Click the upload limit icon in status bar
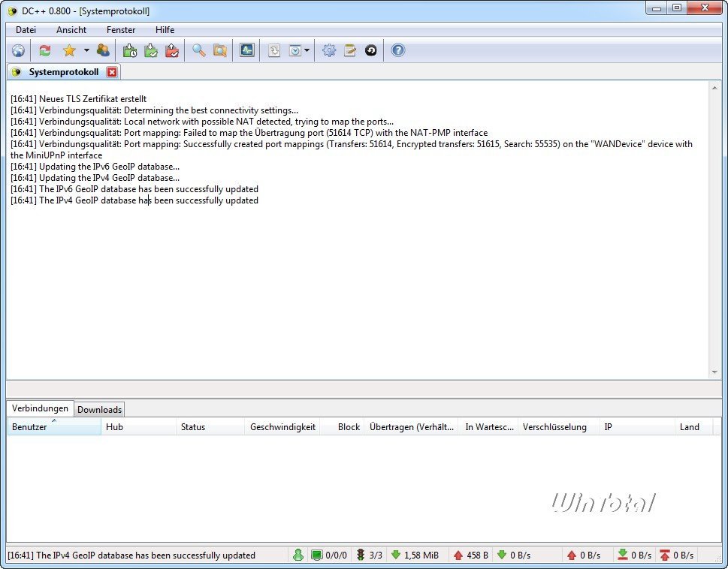The width and height of the screenshot is (728, 569). [x=665, y=555]
